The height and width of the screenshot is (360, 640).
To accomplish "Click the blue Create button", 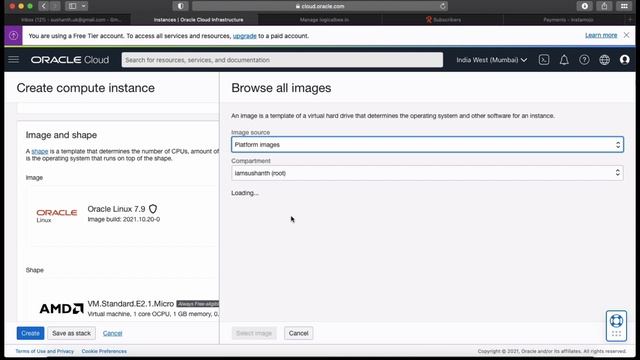I will 30,333.
